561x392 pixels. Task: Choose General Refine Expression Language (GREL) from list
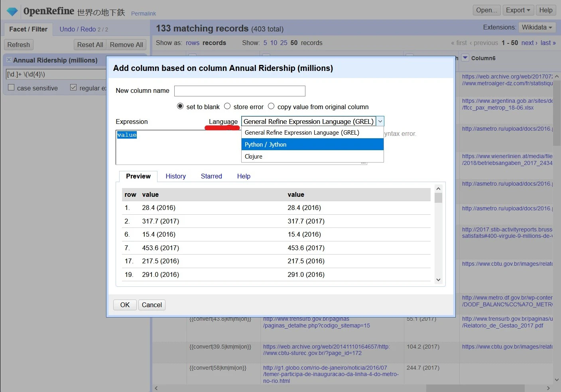point(313,133)
